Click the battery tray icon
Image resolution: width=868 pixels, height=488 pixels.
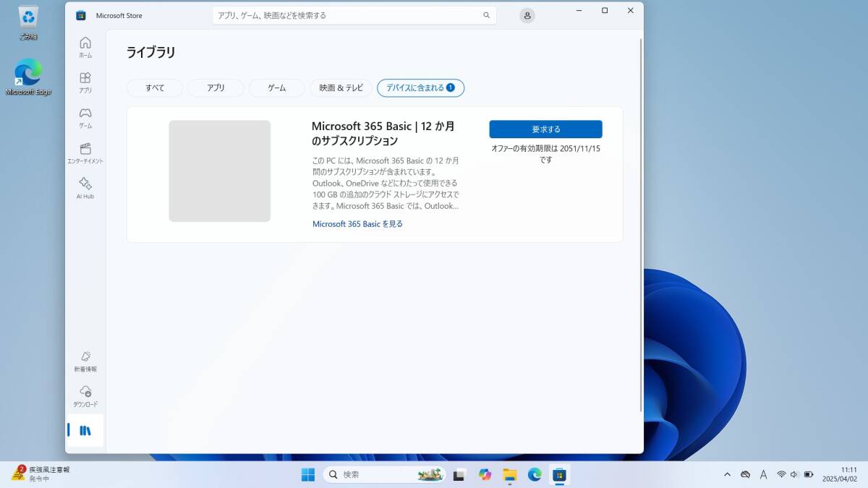(x=809, y=474)
